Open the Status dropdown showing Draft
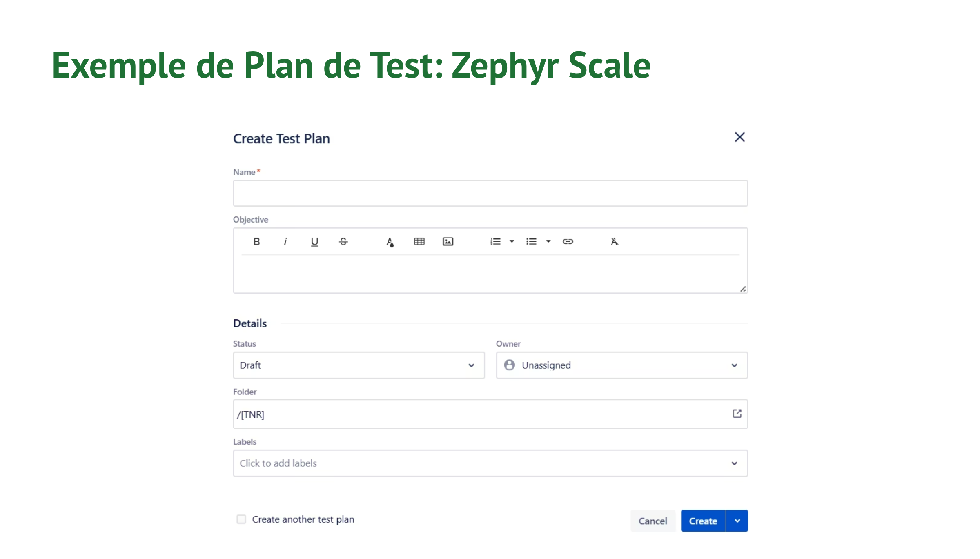Image resolution: width=980 pixels, height=559 pixels. 359,365
